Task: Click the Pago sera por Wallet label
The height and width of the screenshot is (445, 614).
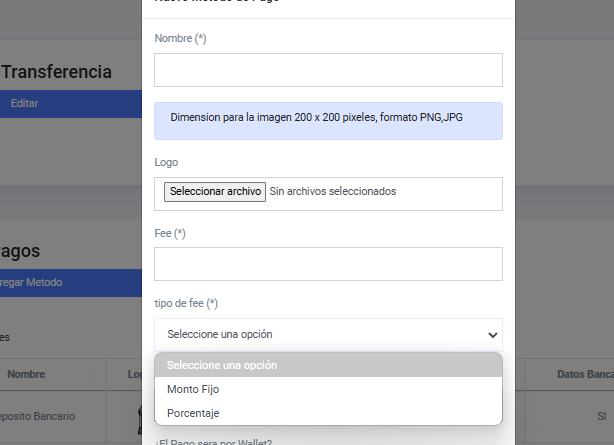Action: click(214, 441)
